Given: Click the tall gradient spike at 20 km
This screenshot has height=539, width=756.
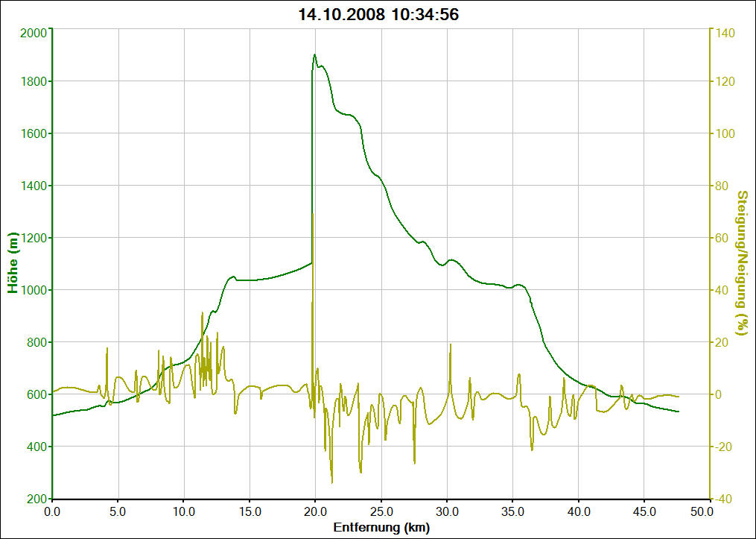Looking at the screenshot, I should [313, 216].
